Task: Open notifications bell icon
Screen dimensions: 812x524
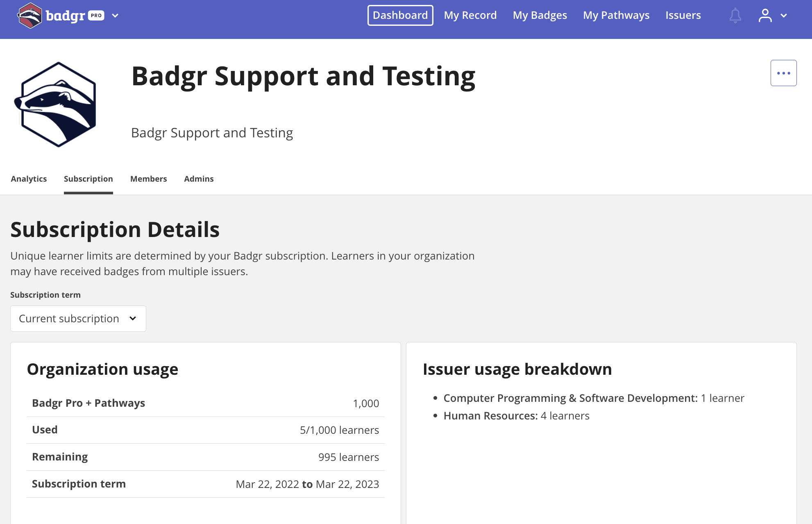Action: (735, 16)
